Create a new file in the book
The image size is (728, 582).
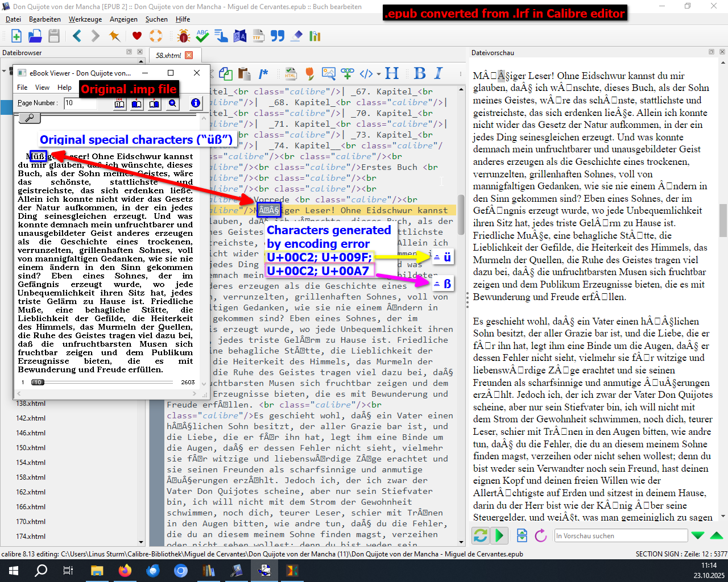coord(16,36)
